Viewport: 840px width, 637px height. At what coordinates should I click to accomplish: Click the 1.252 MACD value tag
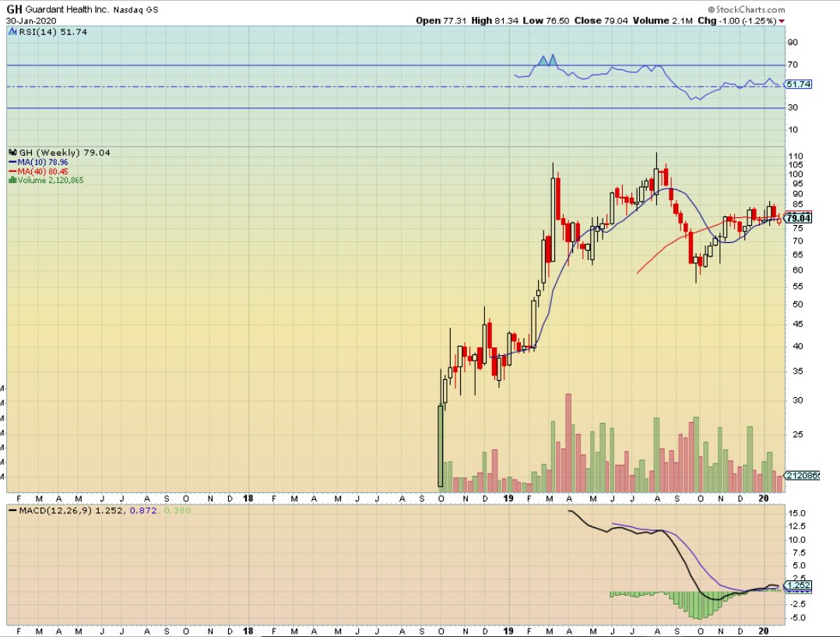(x=799, y=585)
